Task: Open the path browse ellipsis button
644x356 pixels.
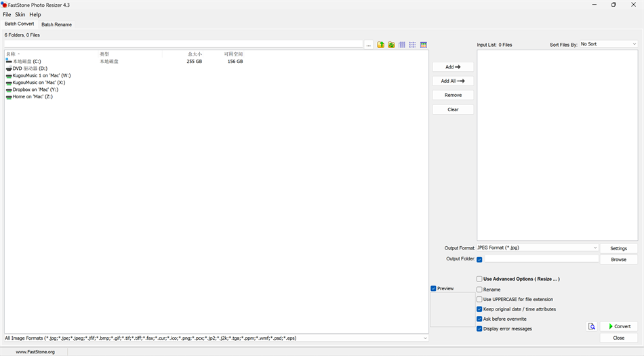Action: coord(368,45)
